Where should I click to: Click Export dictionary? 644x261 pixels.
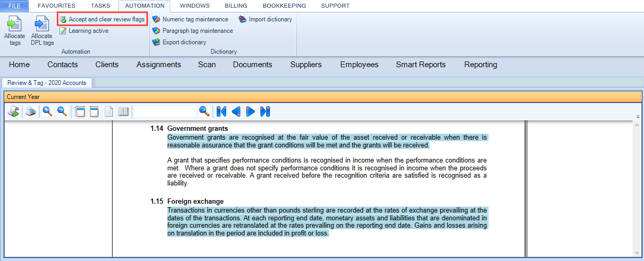coord(179,42)
